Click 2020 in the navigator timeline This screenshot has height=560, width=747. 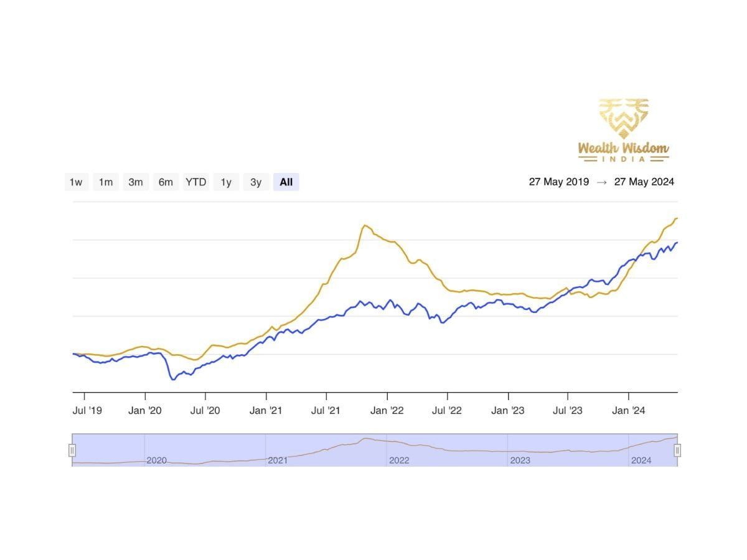coord(156,460)
